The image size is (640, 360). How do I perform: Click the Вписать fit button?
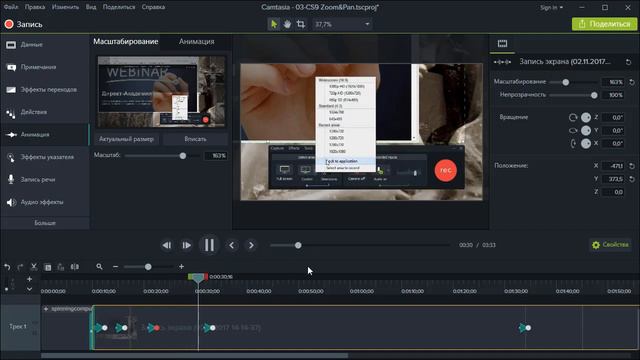tap(195, 139)
